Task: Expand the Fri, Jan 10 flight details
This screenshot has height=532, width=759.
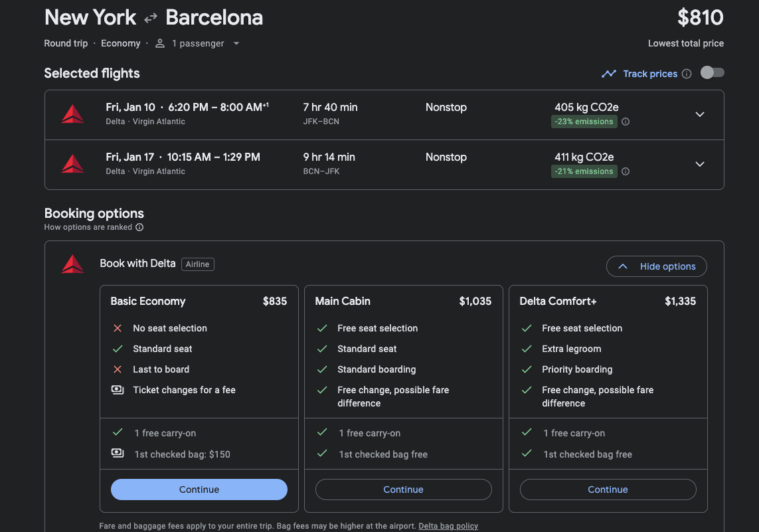Action: pyautogui.click(x=699, y=114)
